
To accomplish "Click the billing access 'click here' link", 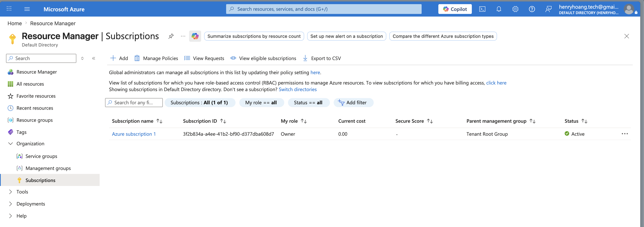I will point(496,83).
